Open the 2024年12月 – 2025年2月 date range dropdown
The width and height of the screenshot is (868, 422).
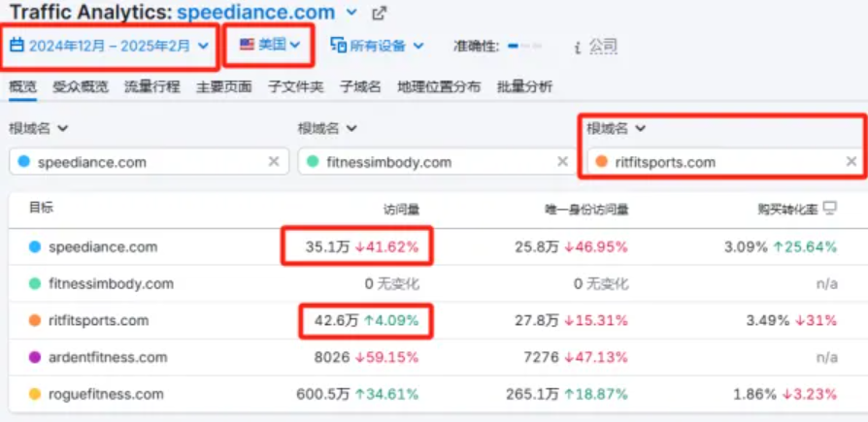pos(110,45)
